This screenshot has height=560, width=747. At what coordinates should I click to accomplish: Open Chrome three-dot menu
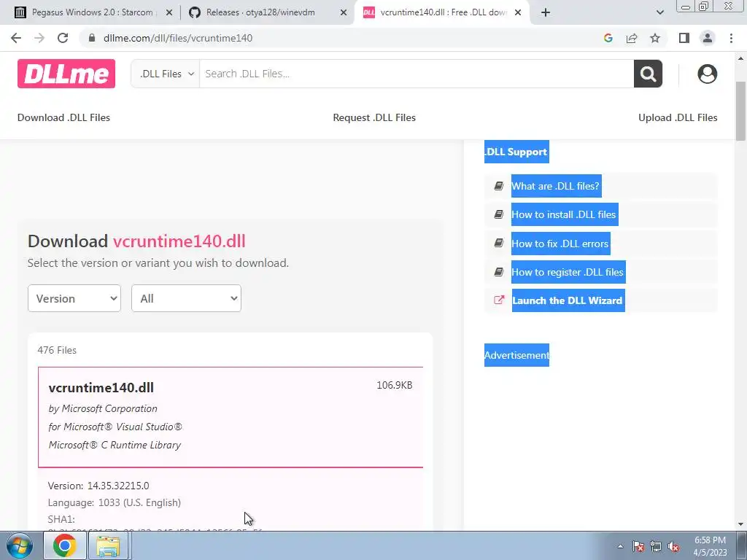point(731,38)
